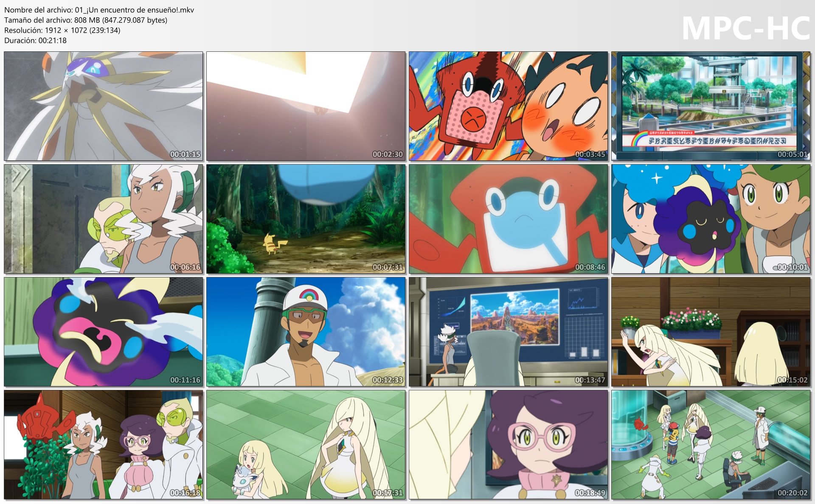The width and height of the screenshot is (815, 504).
Task: Click the 'Resolución: 1912 × 1072' line
Action: [62, 30]
